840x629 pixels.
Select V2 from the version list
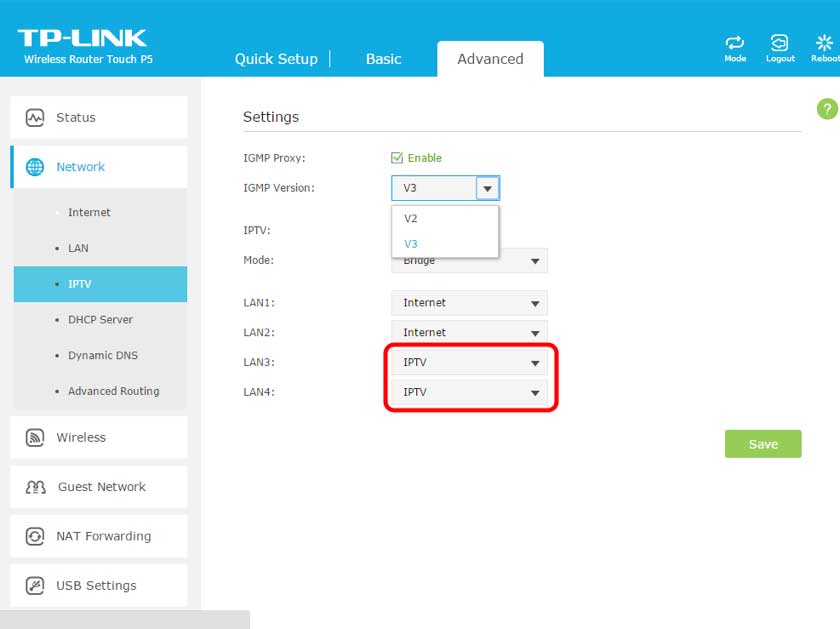click(x=411, y=218)
